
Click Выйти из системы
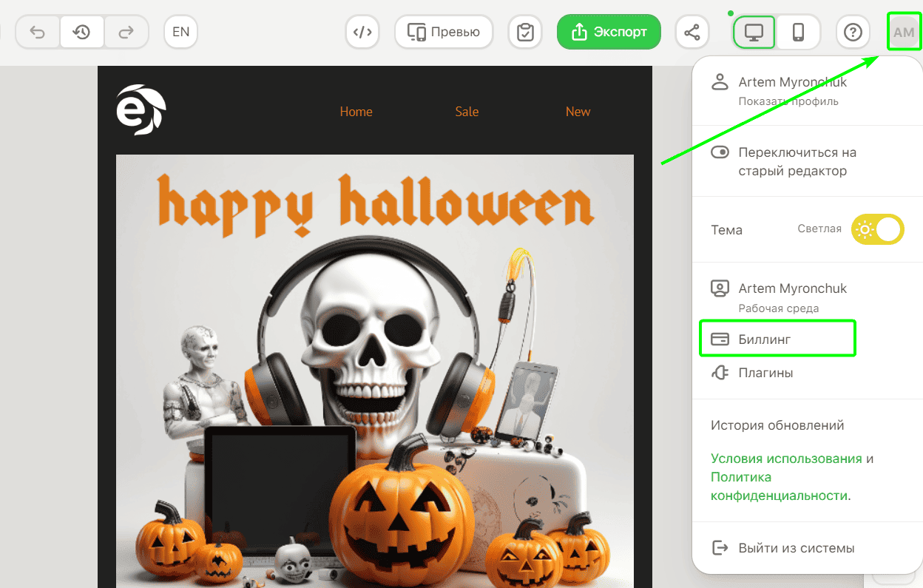(x=796, y=548)
